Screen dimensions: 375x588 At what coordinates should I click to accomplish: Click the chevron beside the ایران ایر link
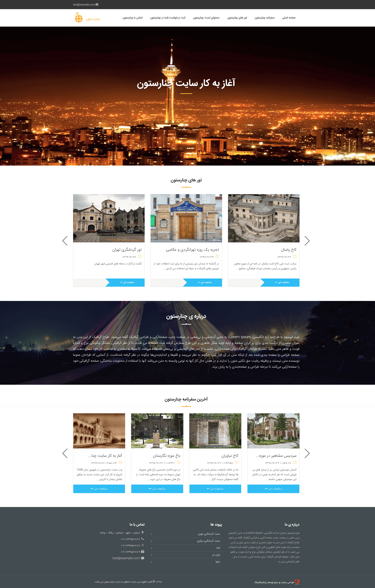(152, 555)
